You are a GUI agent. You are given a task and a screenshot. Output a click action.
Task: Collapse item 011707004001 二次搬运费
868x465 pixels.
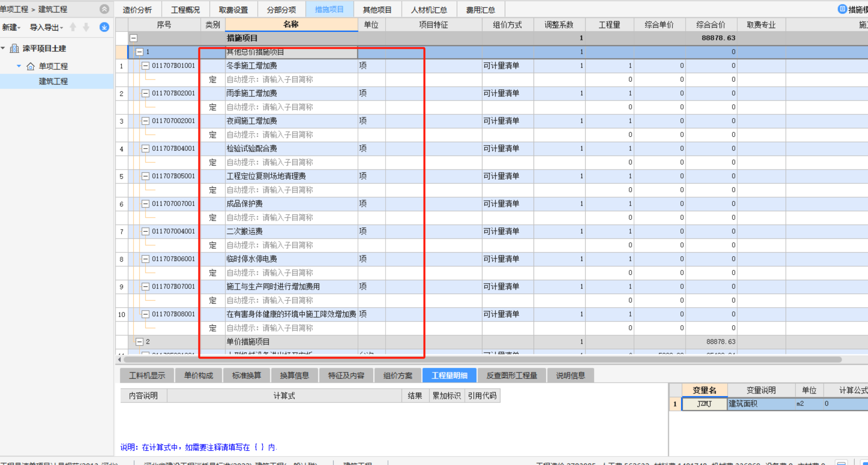pos(145,231)
